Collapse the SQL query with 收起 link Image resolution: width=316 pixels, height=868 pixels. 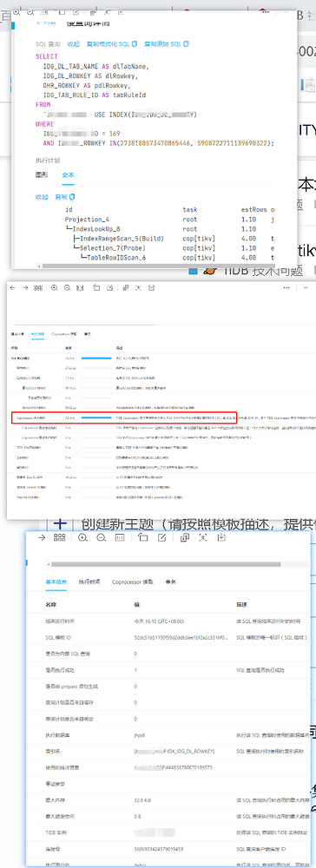tap(74, 43)
